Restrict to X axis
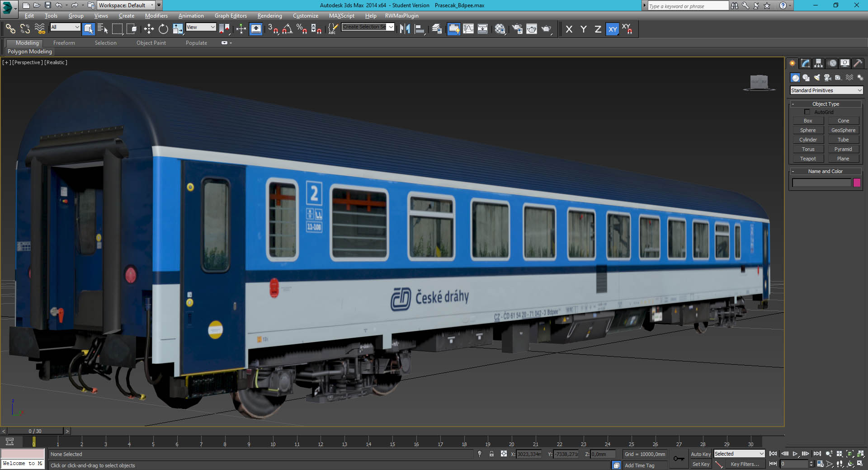Image resolution: width=868 pixels, height=470 pixels. 569,29
